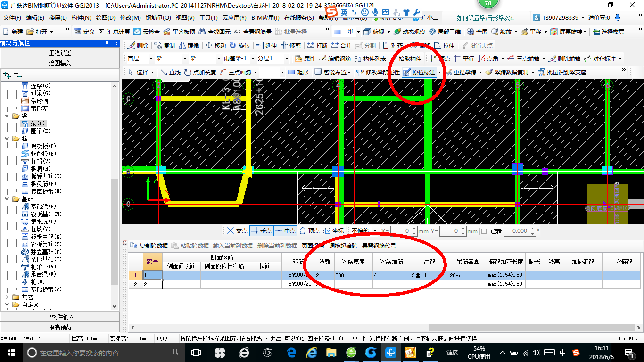Viewport: 644px width, 362px height.
Task: Open 查找图元 find element tool
Action: point(214,32)
